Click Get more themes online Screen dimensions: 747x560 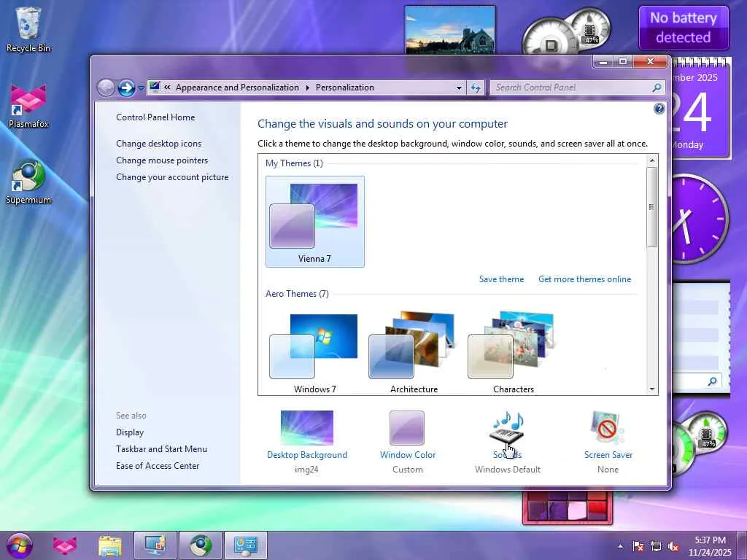coord(584,279)
